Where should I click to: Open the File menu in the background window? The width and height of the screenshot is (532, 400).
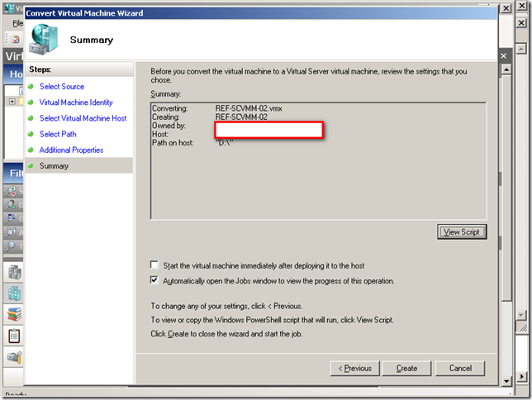tap(17, 23)
